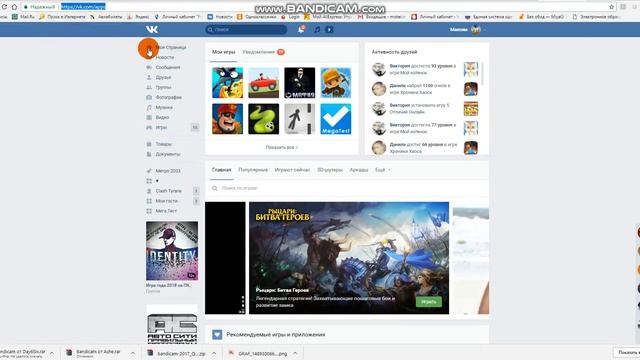The image size is (640, 360).
Task: Click the "Поиск по играм" search field
Action: [x=347, y=188]
